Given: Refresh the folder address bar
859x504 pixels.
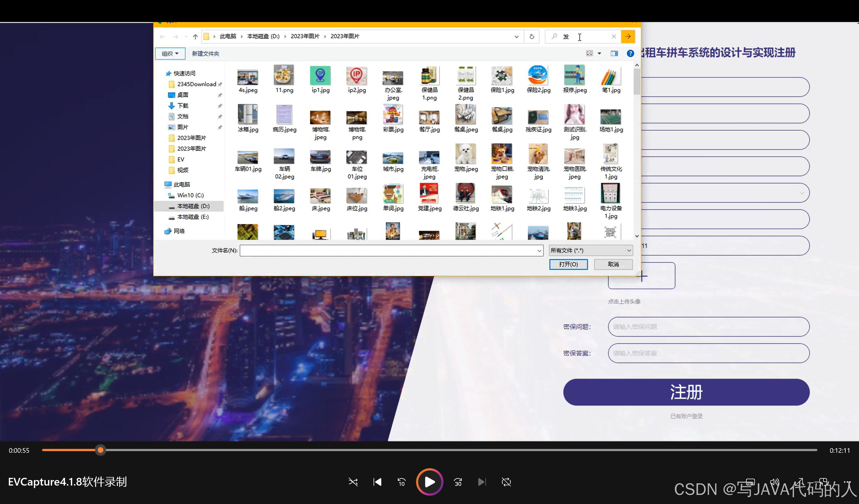Looking at the screenshot, I should pos(531,36).
